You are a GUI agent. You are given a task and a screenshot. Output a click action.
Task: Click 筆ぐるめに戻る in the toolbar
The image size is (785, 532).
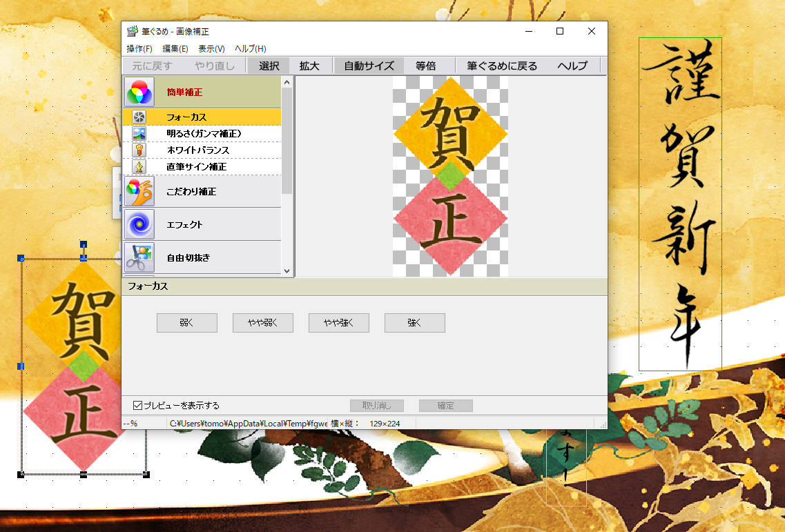(502, 66)
